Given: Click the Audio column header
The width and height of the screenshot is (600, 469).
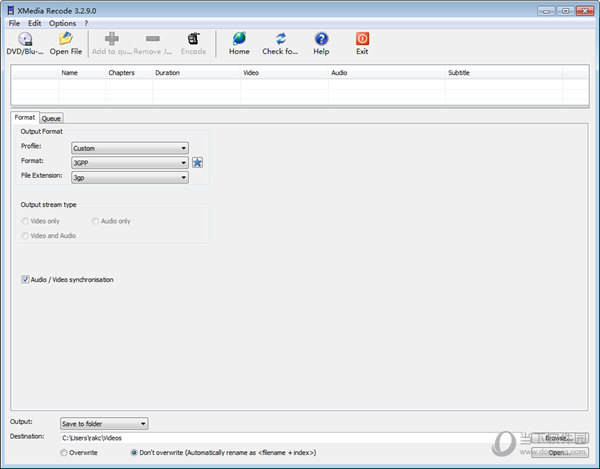Looking at the screenshot, I should click(x=387, y=73).
